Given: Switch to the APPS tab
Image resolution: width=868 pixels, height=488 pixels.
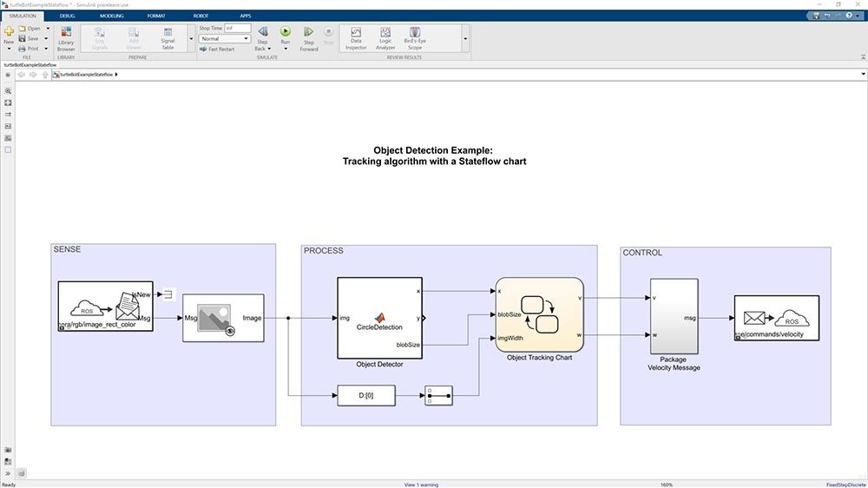Looking at the screenshot, I should coord(246,16).
